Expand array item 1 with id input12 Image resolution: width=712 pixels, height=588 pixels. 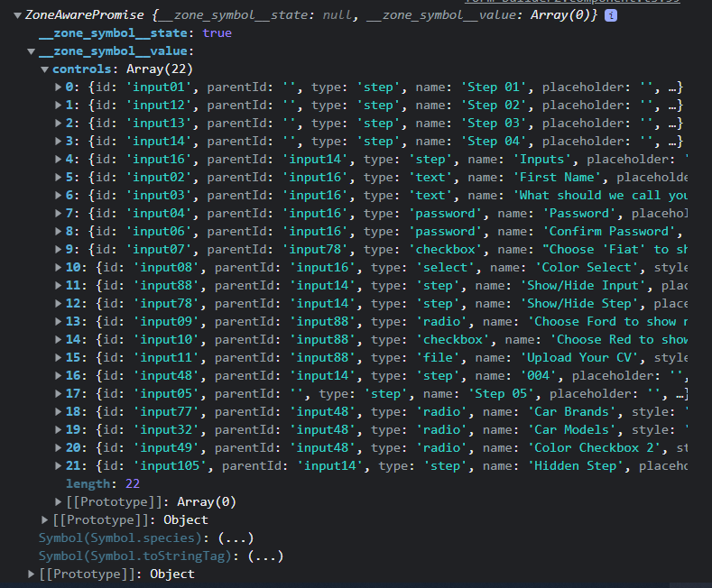click(58, 105)
